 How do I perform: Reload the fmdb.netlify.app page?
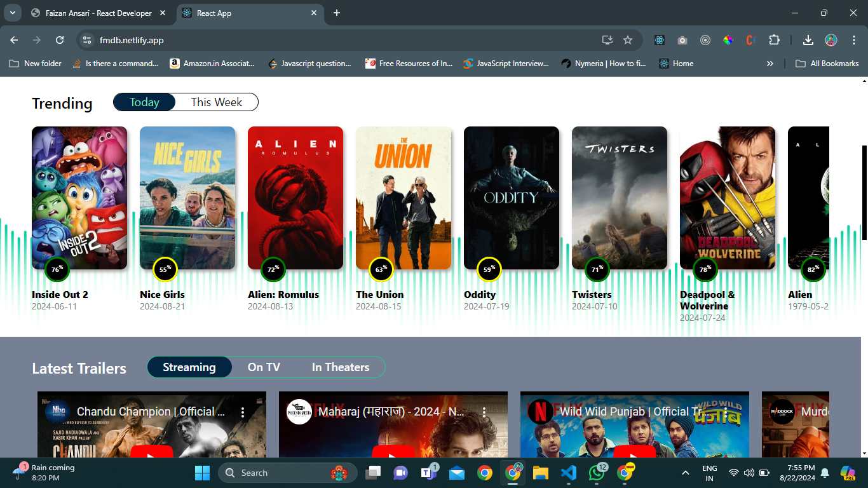click(60, 40)
